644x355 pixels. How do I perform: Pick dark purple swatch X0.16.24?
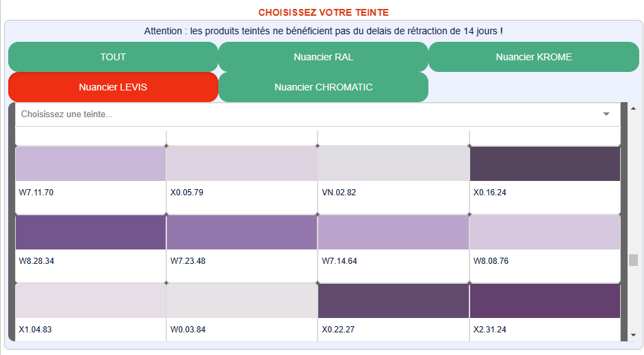tap(545, 164)
